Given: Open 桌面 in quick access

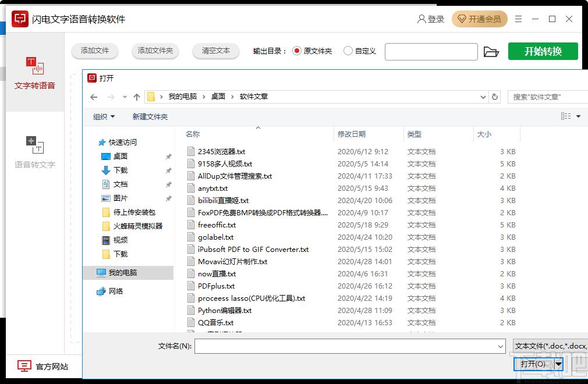Looking at the screenshot, I should tap(121, 157).
